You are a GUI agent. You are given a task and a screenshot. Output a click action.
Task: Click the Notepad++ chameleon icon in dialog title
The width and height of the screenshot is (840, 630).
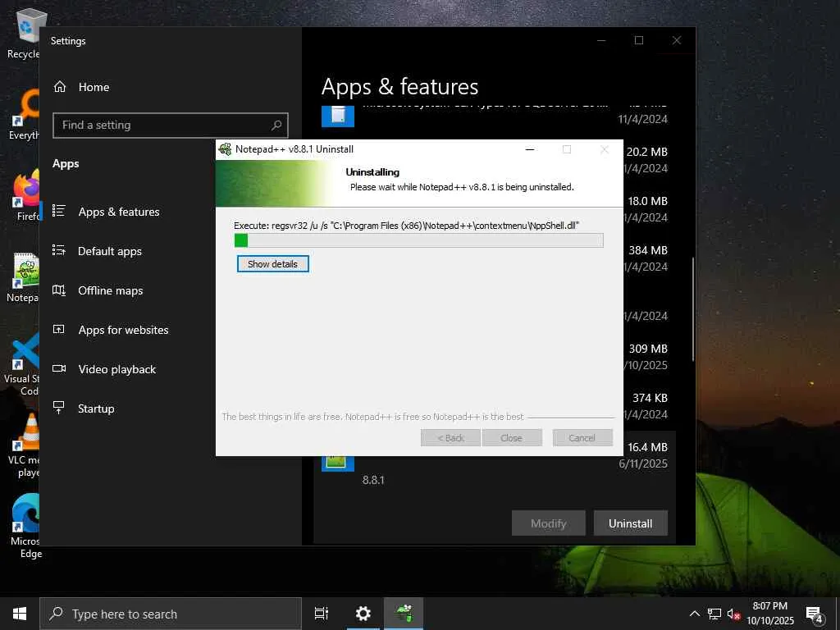[225, 149]
